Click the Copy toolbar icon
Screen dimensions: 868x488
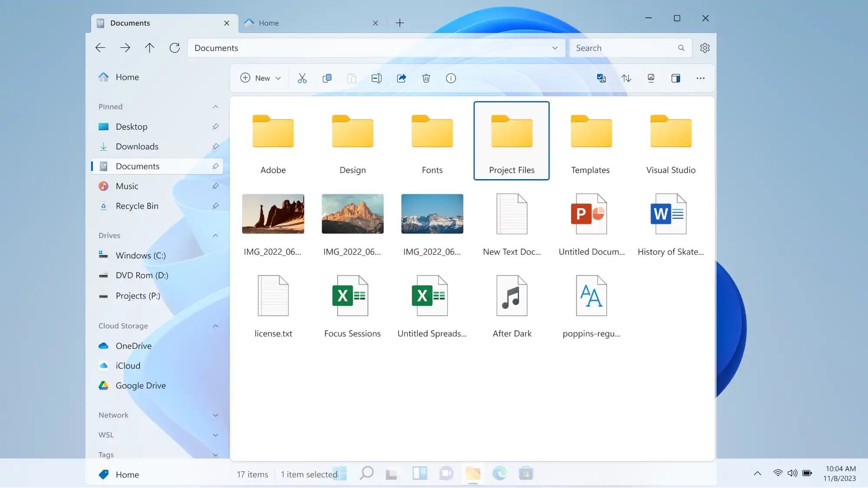coord(327,78)
